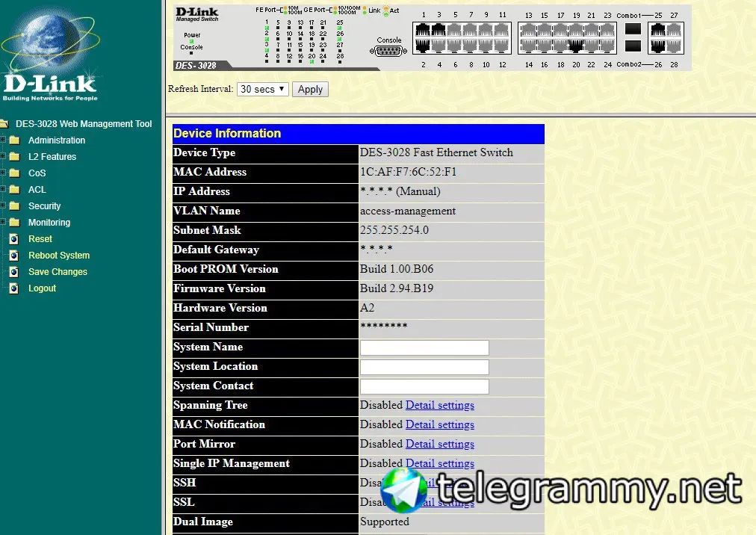
Task: Open Single IP Management Detail settings link
Action: (440, 463)
